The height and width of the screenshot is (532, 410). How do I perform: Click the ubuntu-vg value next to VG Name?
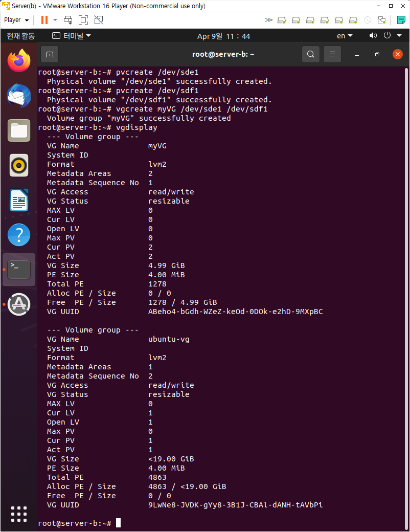[x=169, y=339]
